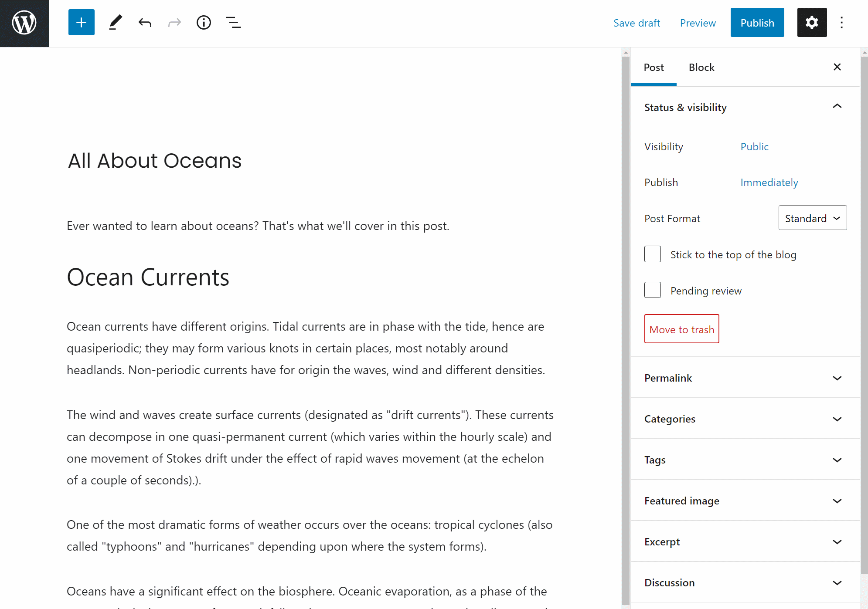Open the Post Format Standard dropdown
The width and height of the screenshot is (868, 609).
click(x=813, y=218)
